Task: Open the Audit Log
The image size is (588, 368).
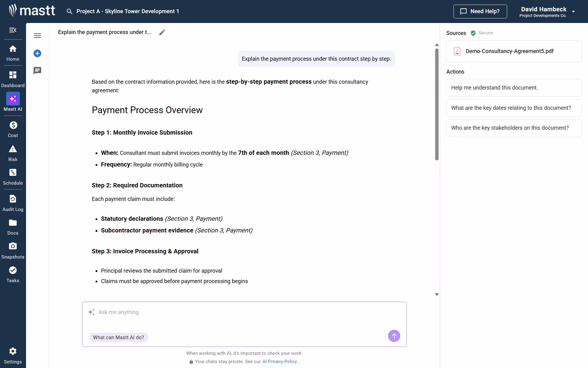Action: (x=13, y=202)
